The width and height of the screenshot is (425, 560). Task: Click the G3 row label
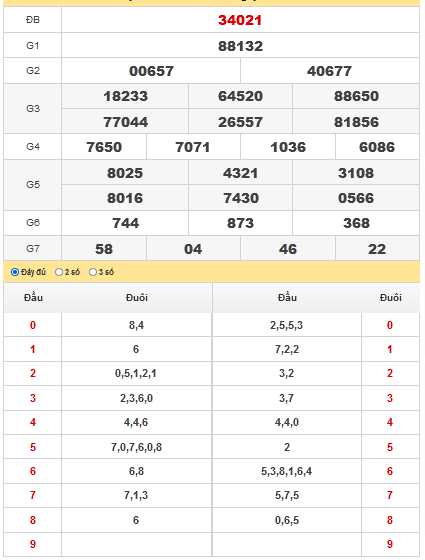click(x=33, y=108)
